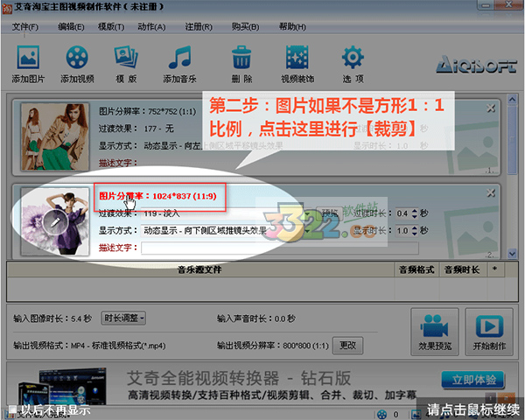Click the picture icon in status bar
Screen dimensions: 525x420
pyautogui.click(x=416, y=414)
